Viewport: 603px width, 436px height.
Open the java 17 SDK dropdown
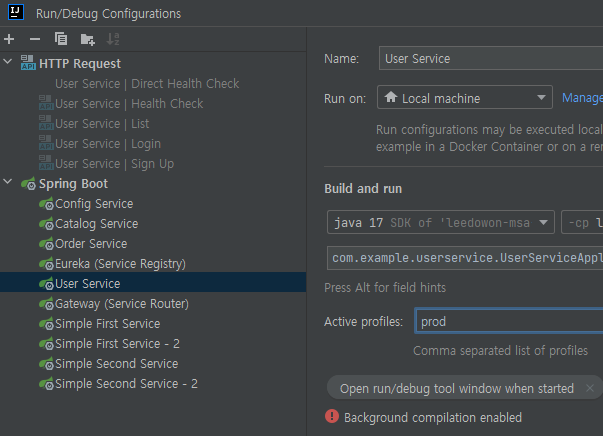(441, 222)
